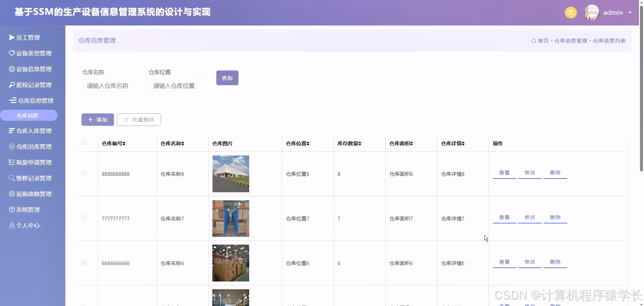Click the home icon in breadcrumb
The image size is (644, 306).
pyautogui.click(x=533, y=41)
